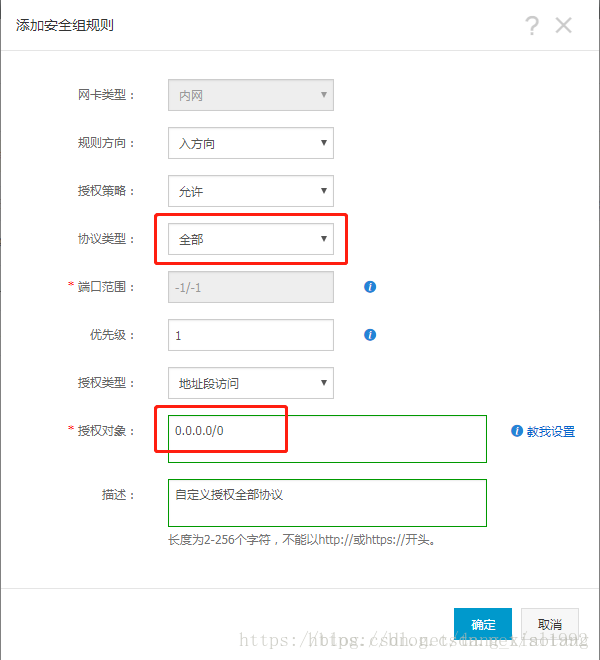Open the 授权策略 dropdown showing 允许
The image size is (600, 660).
(x=251, y=191)
